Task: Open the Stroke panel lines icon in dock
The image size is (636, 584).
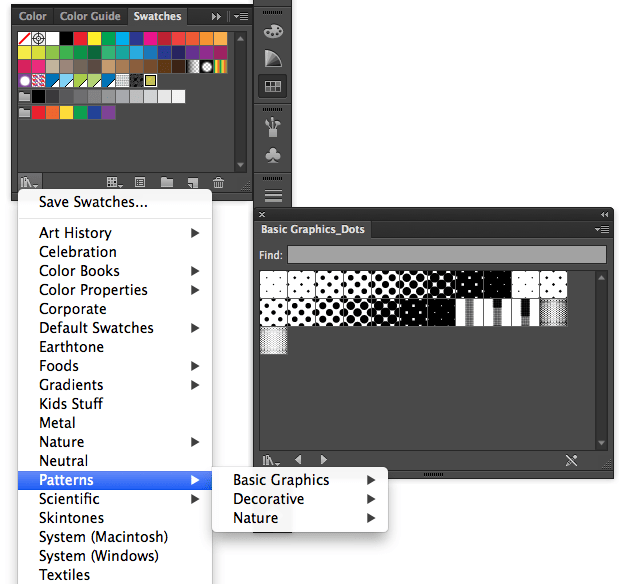Action: tap(273, 195)
